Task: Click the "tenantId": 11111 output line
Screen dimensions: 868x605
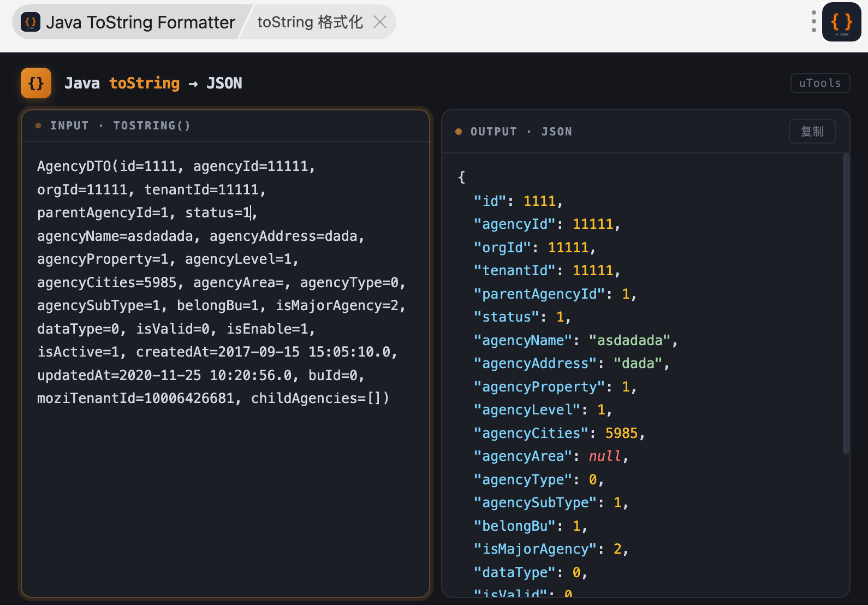Action: click(x=548, y=270)
